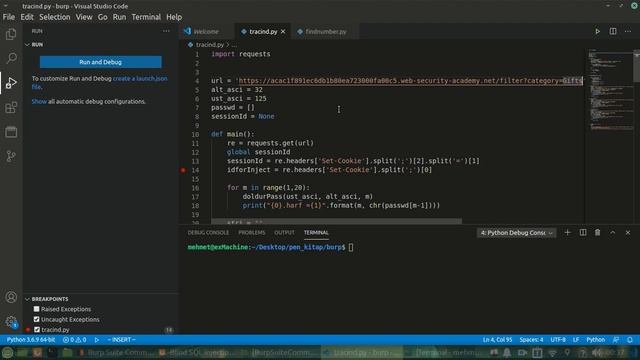Switch to PROBLEMS panel tab
This screenshot has height=360, width=640.
click(x=252, y=233)
